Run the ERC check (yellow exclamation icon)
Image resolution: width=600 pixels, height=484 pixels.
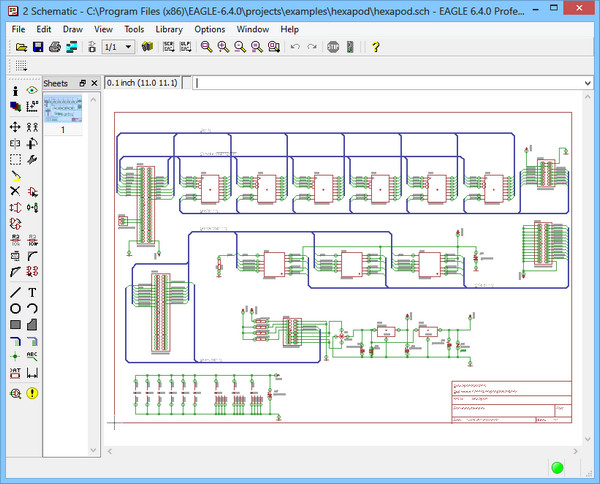pyautogui.click(x=32, y=393)
